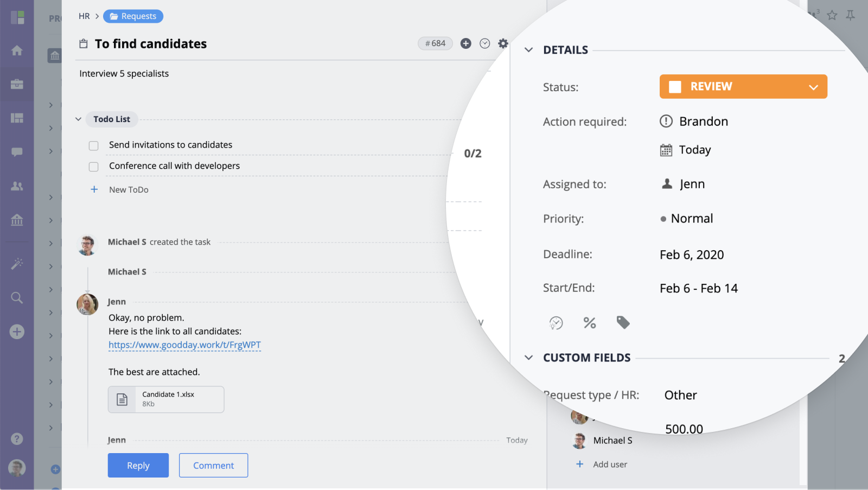Image resolution: width=868 pixels, height=490 pixels.
Task: Click Michael S in the users list
Action: tap(612, 441)
